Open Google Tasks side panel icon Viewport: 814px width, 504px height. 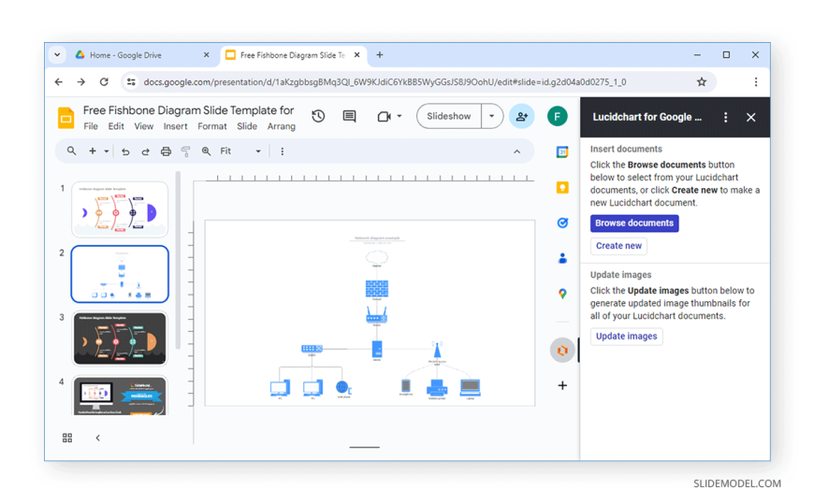(562, 223)
